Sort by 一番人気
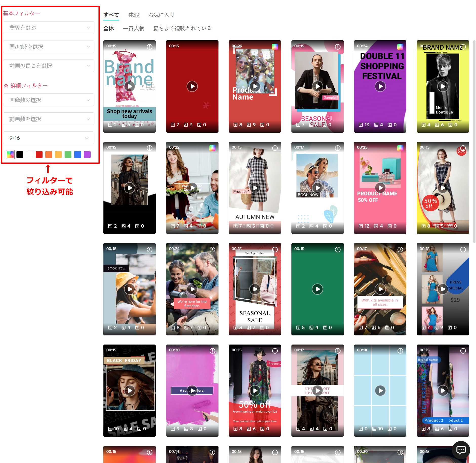 [134, 29]
